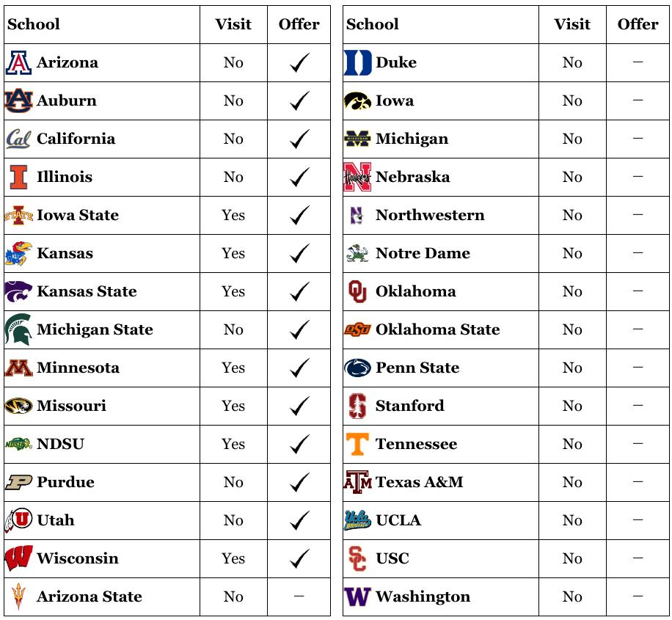Click the Arizona Wildcats logo
Screen dimensions: 672x620
pos(19,63)
